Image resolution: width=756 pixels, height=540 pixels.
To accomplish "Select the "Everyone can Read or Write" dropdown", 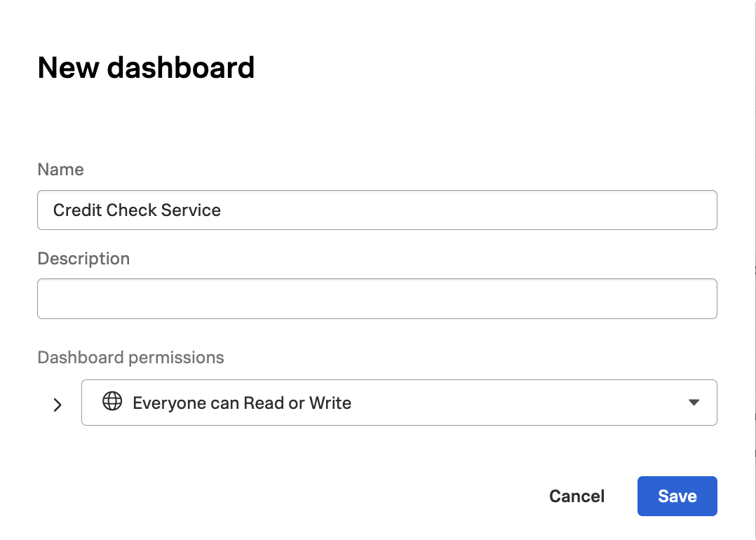I will click(x=398, y=403).
